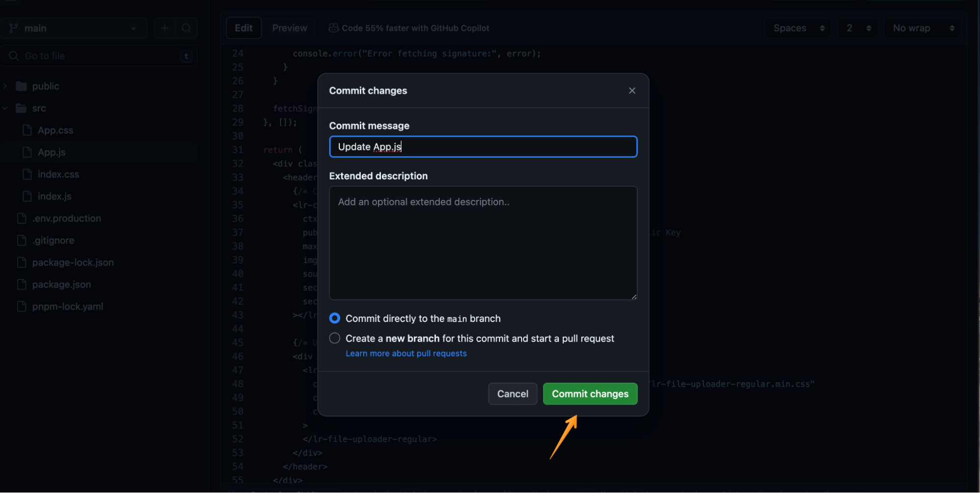The image size is (980, 493).
Task: Click the folder icon for public
Action: pos(20,86)
